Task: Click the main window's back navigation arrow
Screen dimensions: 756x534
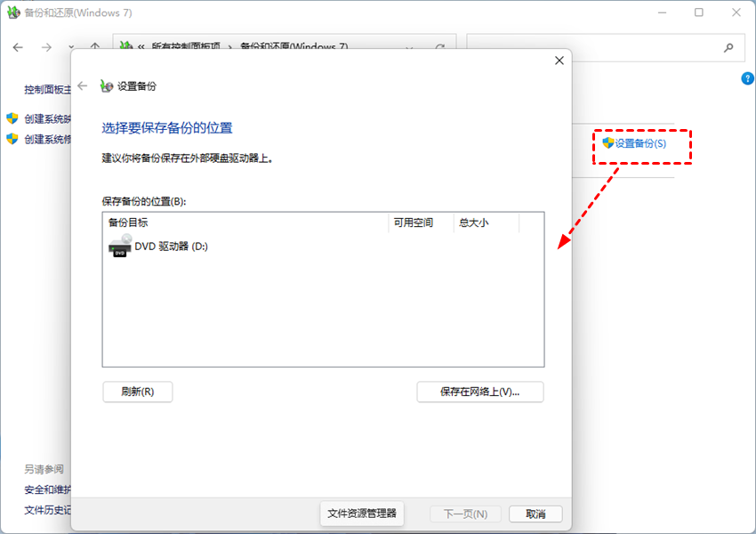Action: pos(18,48)
